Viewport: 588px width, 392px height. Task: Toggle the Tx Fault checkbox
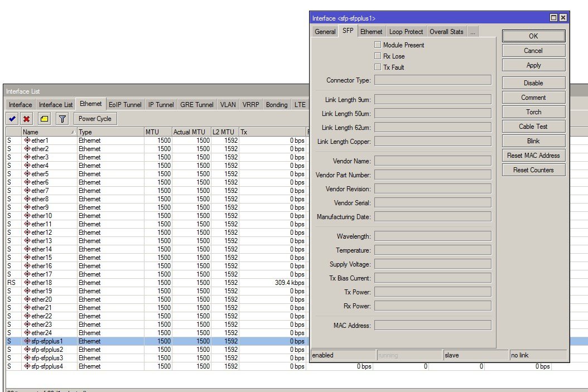[378, 67]
